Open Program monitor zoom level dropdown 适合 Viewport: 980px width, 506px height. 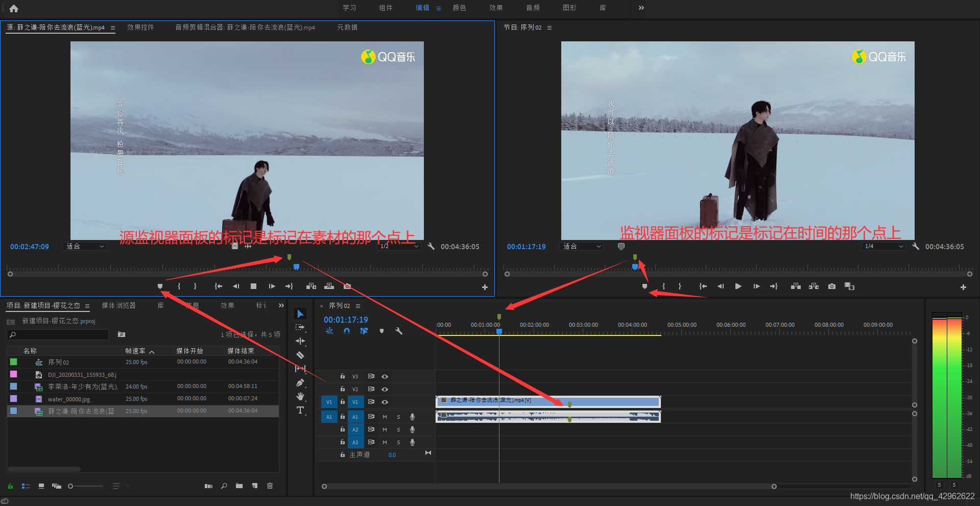(x=582, y=246)
